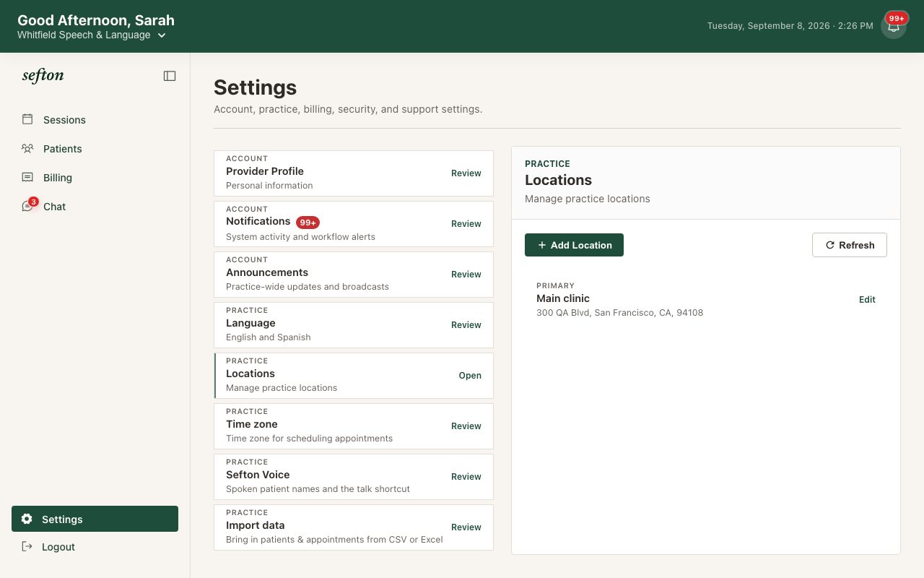This screenshot has width=924, height=578.
Task: Open the Chat section
Action: click(x=95, y=207)
